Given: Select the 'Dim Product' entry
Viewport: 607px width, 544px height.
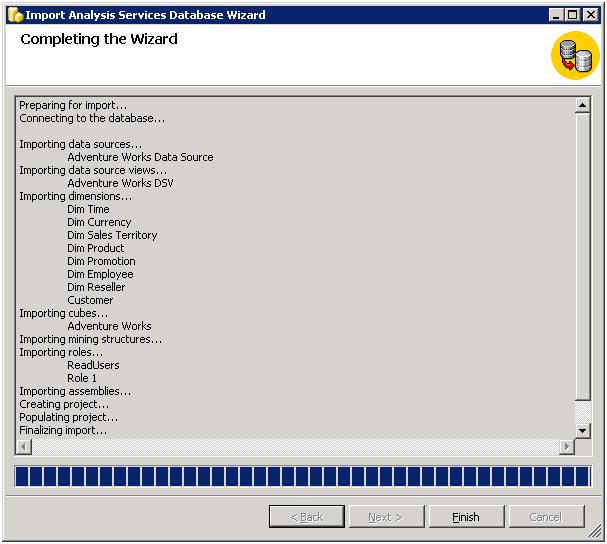Looking at the screenshot, I should click(x=96, y=248).
